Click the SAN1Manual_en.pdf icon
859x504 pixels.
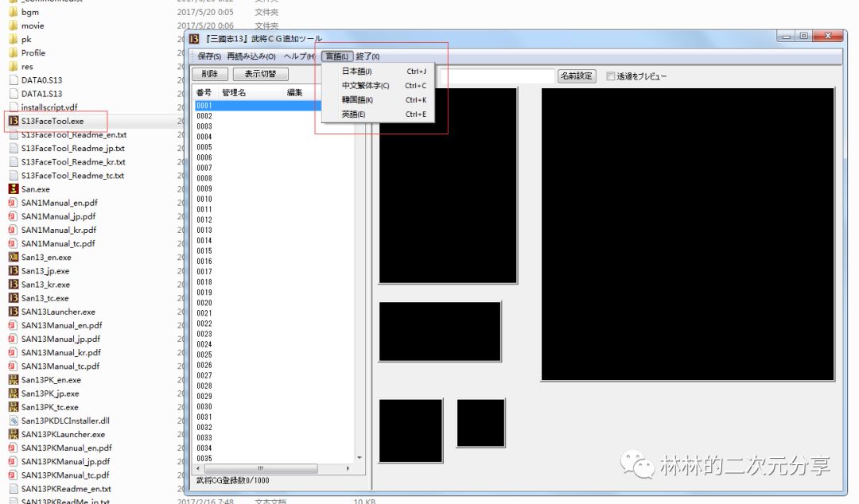click(14, 203)
